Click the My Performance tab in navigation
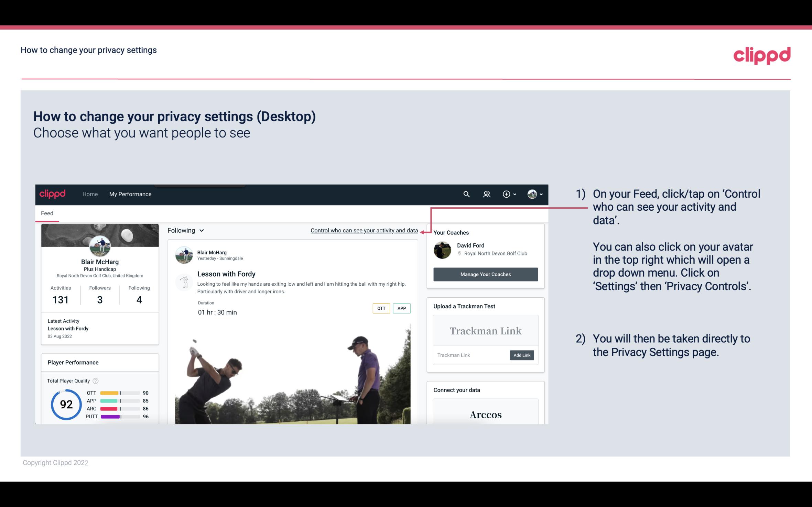The width and height of the screenshot is (812, 507). click(x=130, y=193)
